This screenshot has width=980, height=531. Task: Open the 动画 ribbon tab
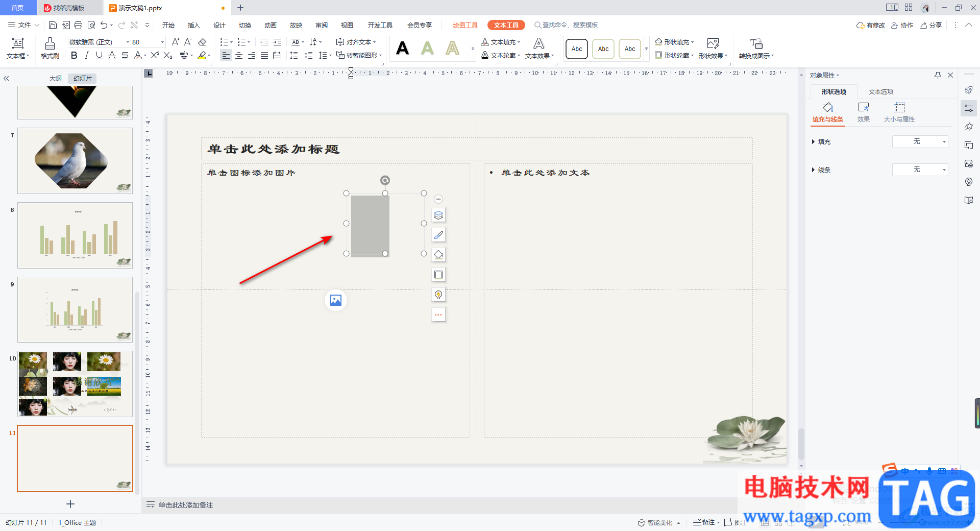(271, 25)
